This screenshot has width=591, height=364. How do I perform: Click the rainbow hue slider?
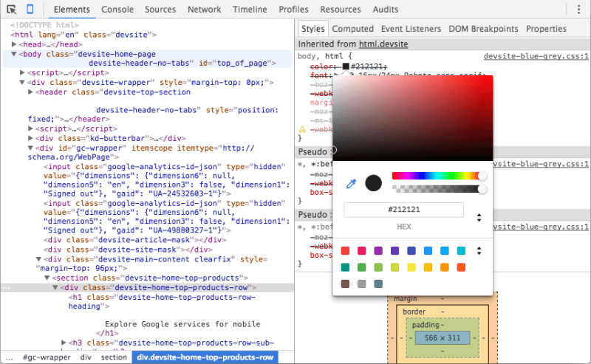[436, 176]
